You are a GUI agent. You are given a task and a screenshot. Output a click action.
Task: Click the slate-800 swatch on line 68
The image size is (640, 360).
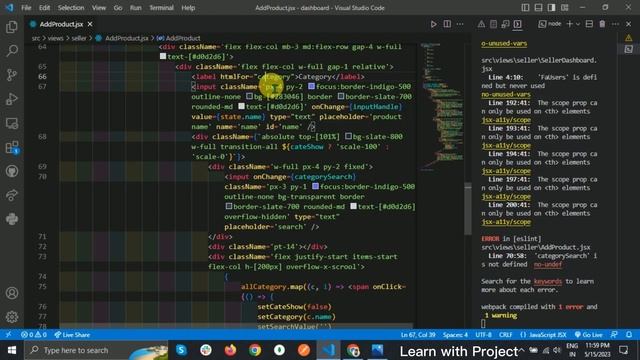pyautogui.click(x=348, y=136)
